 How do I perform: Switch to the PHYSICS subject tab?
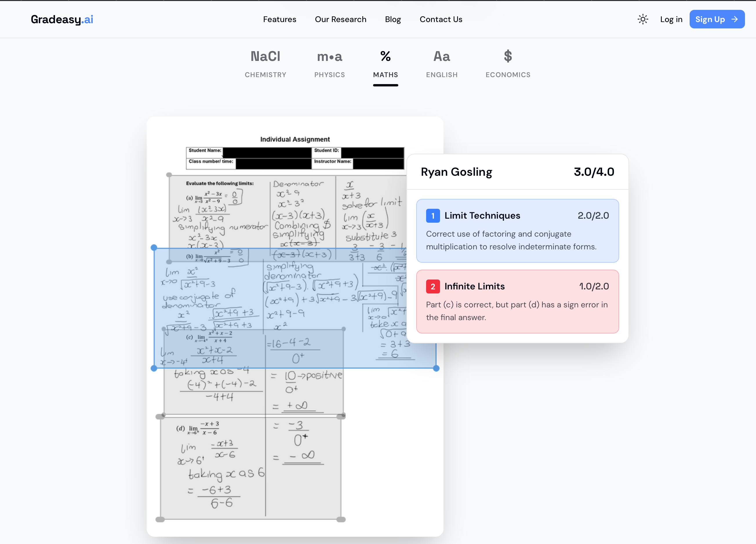click(x=329, y=75)
